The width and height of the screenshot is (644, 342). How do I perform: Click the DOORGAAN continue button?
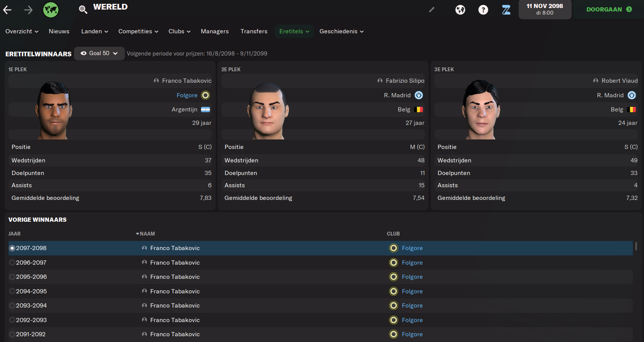pyautogui.click(x=609, y=9)
